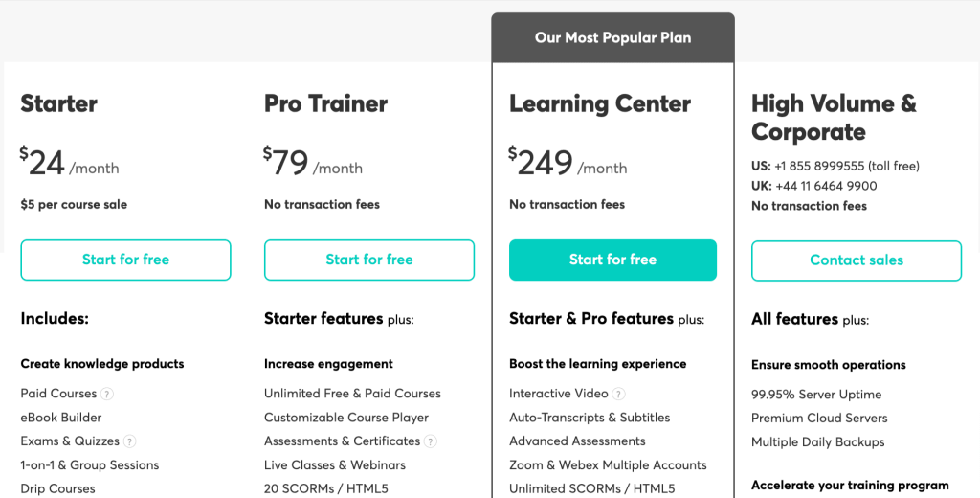980x498 pixels.
Task: Select the Auto-Transcripts & Subtitles feature
Action: coord(590,418)
